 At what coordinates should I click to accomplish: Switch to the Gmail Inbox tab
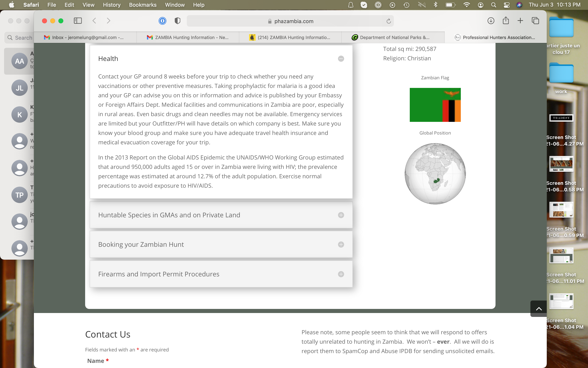[85, 37]
